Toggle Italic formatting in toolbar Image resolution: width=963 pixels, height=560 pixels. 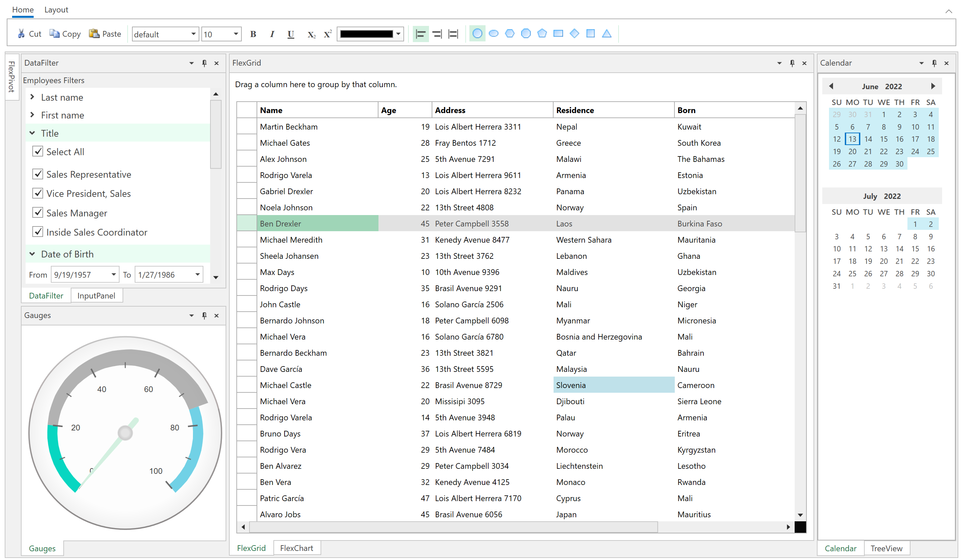point(272,34)
